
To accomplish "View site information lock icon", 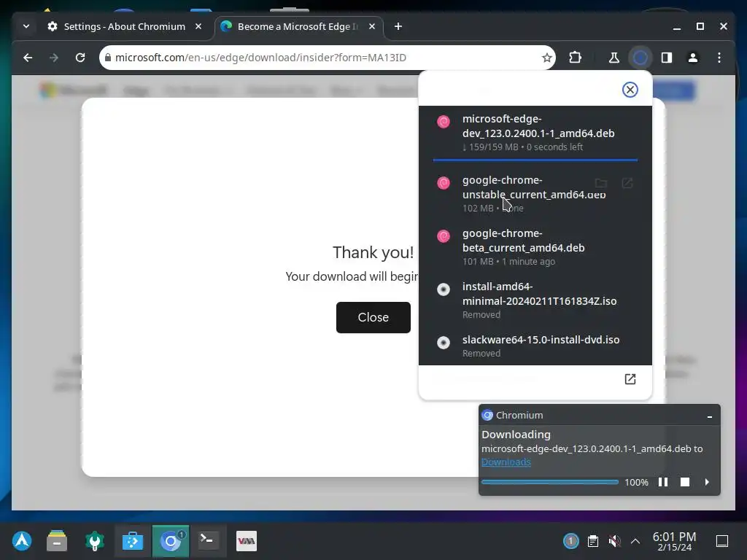I will click(108, 58).
